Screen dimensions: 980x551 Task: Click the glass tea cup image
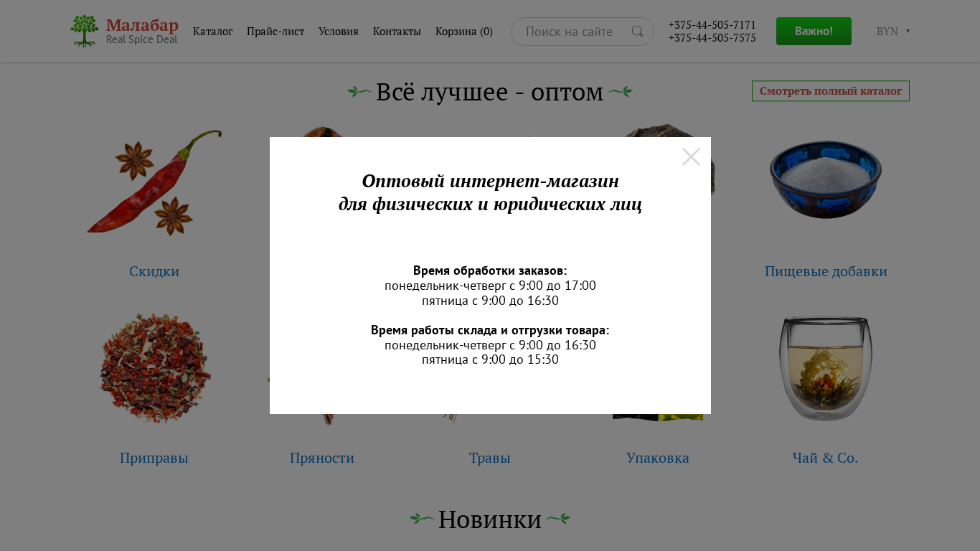(x=826, y=369)
